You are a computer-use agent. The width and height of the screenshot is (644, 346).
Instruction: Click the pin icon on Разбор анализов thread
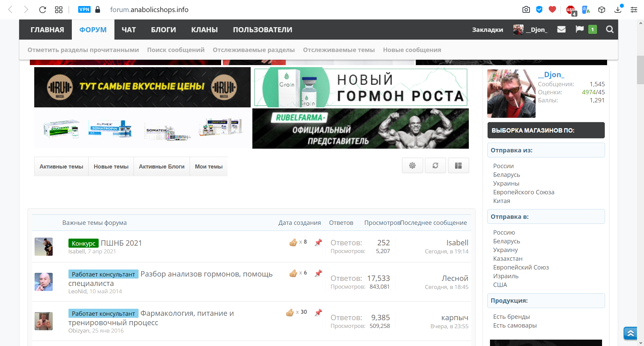pyautogui.click(x=318, y=273)
